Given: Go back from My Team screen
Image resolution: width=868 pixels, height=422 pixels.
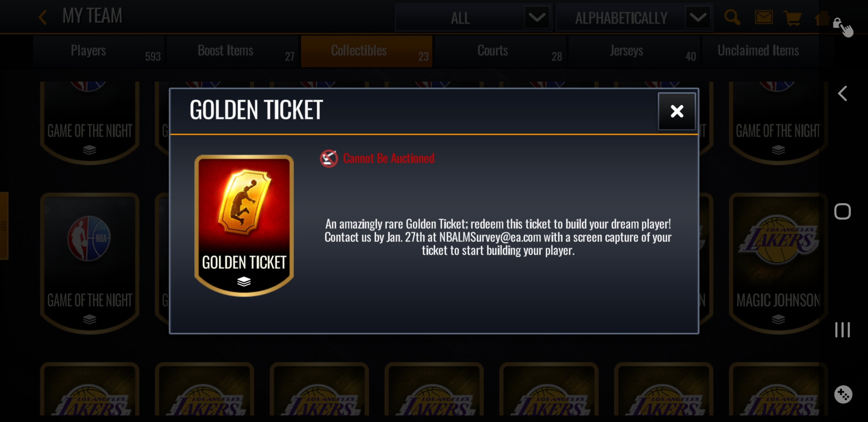Looking at the screenshot, I should [x=43, y=17].
